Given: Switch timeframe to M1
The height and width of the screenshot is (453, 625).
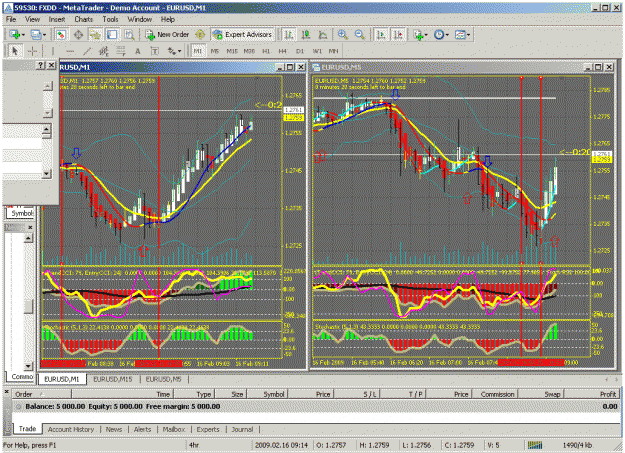Looking at the screenshot, I should pos(198,51).
